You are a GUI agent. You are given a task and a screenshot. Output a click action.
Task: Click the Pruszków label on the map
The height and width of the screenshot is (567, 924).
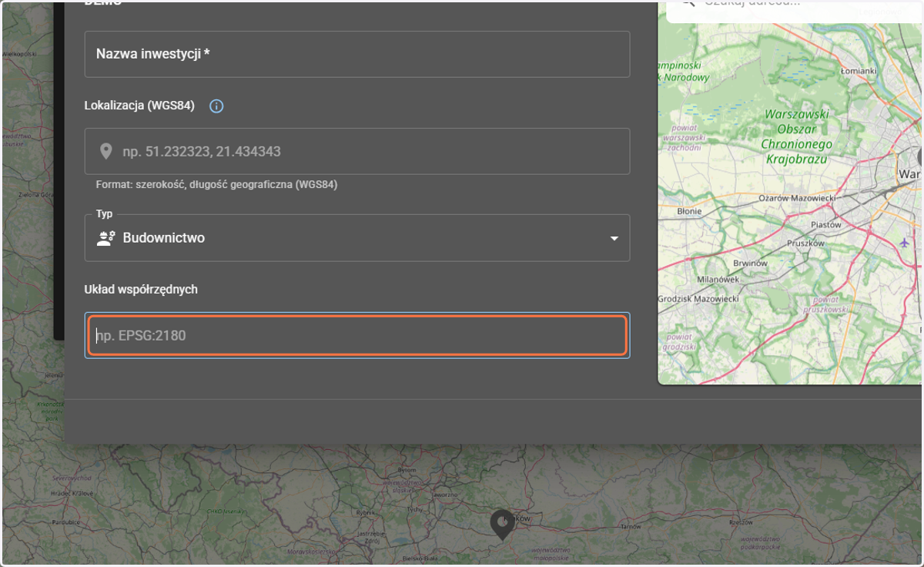point(805,243)
